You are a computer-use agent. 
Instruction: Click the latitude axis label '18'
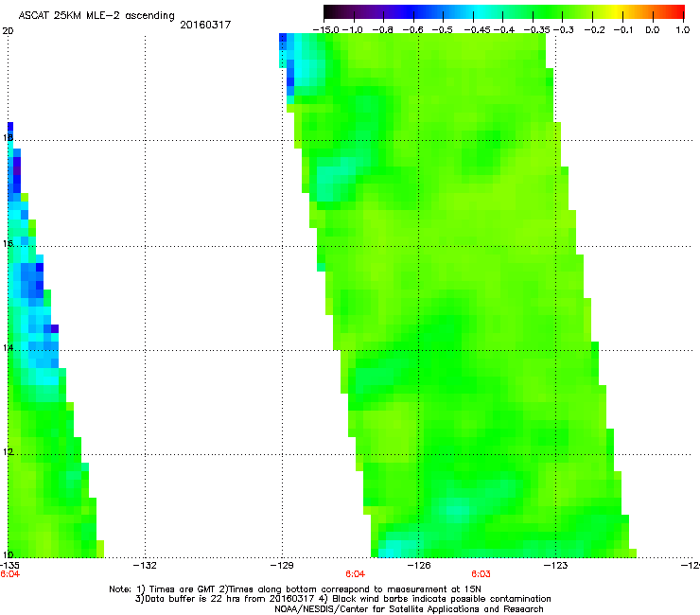pos(8,137)
